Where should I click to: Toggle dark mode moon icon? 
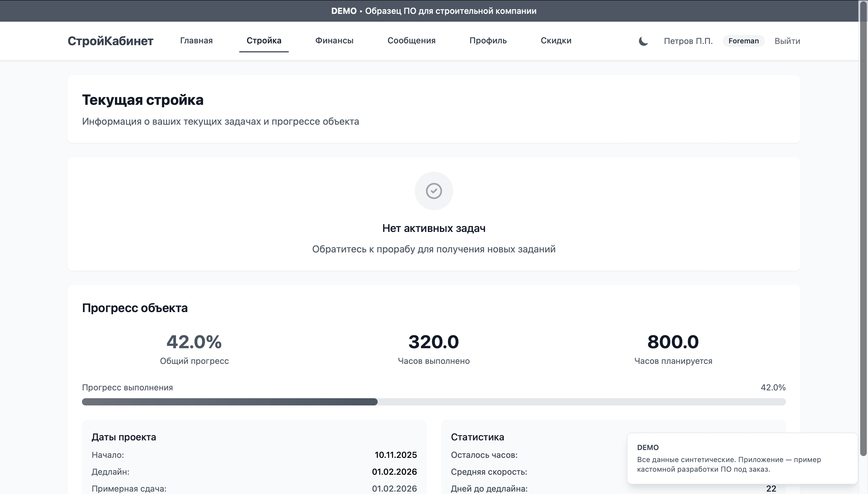tap(643, 41)
